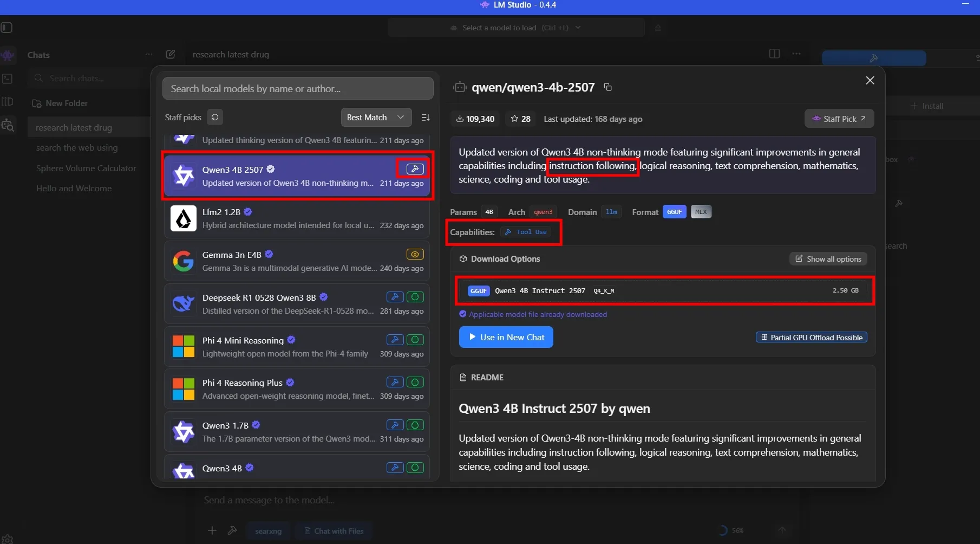
Task: Select the MLX format badge
Action: click(701, 212)
